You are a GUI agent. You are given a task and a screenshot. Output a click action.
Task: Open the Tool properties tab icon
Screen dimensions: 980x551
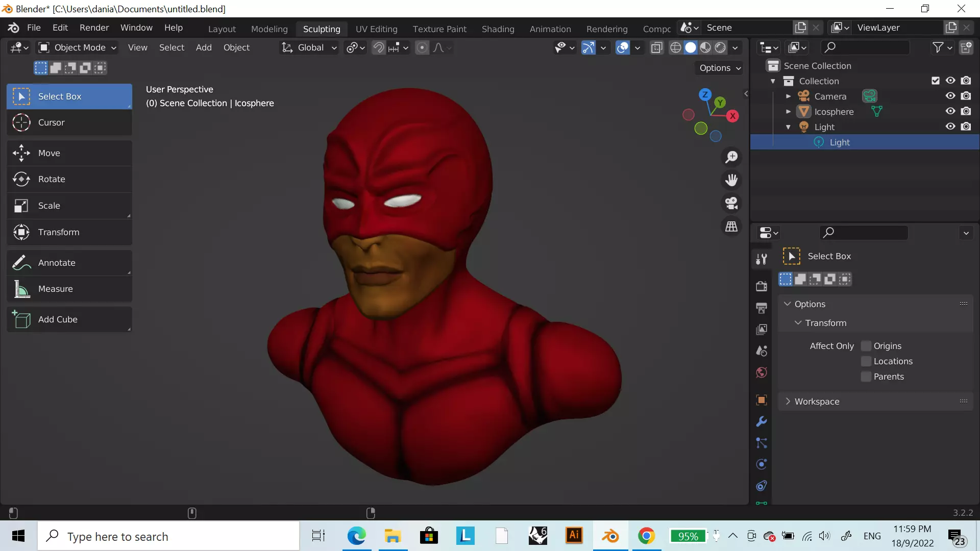[x=762, y=259]
